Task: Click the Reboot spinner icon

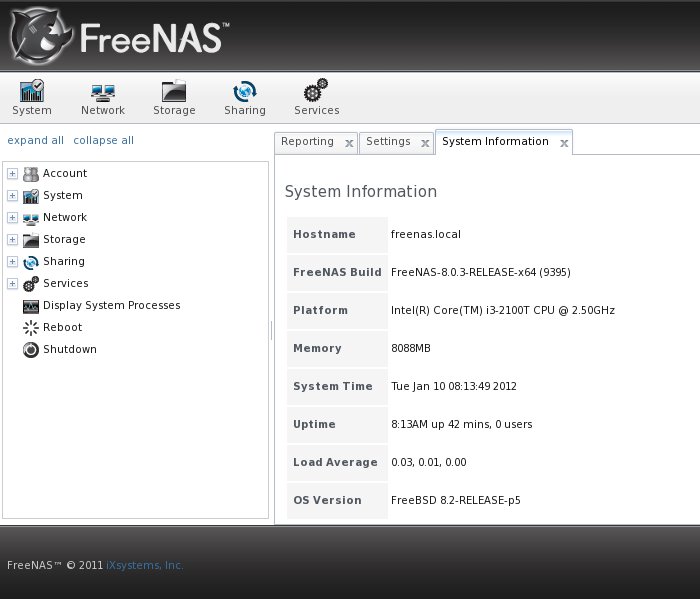Action: point(31,328)
